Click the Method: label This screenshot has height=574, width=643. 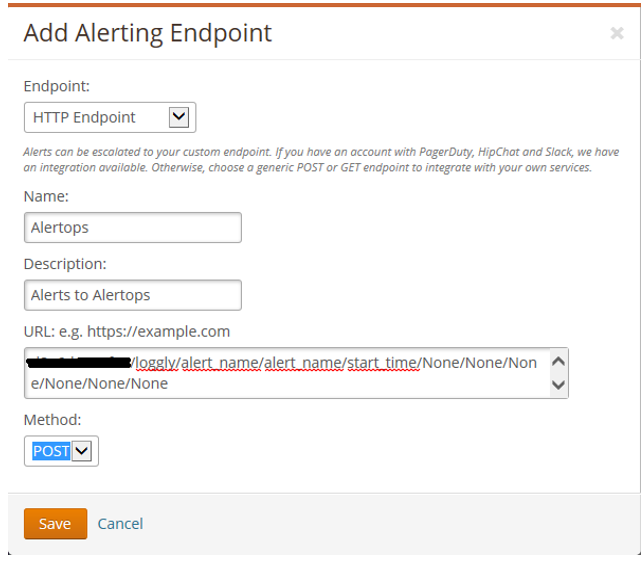[52, 421]
